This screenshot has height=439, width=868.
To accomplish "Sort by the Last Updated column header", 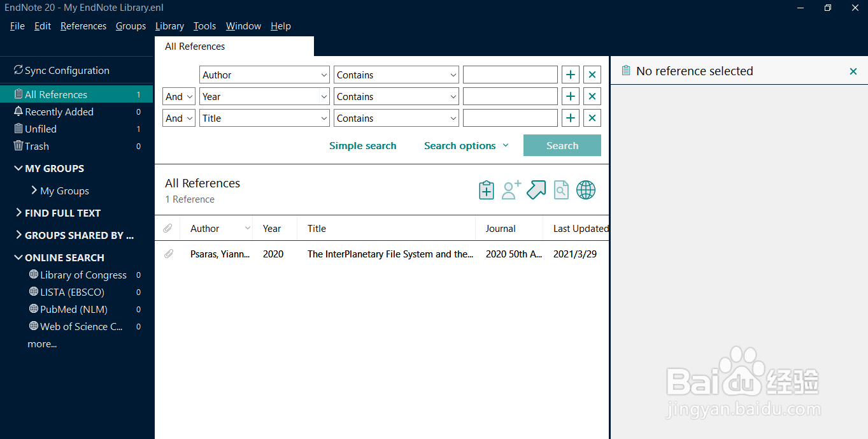I will pyautogui.click(x=576, y=228).
